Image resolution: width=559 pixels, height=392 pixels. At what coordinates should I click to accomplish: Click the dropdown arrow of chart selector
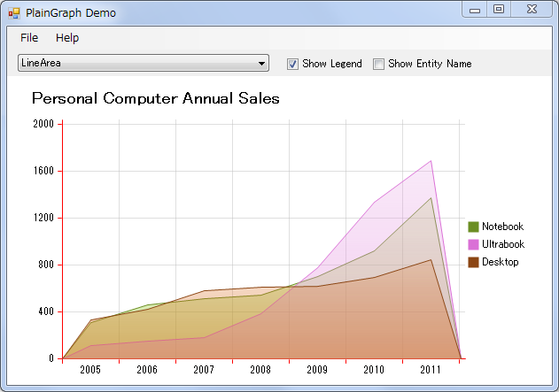pyautogui.click(x=261, y=64)
